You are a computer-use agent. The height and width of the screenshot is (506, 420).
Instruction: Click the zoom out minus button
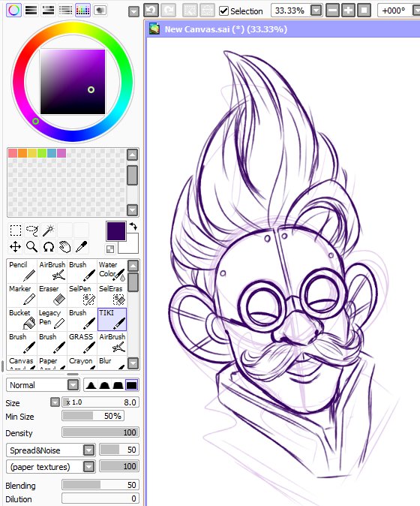click(x=332, y=11)
